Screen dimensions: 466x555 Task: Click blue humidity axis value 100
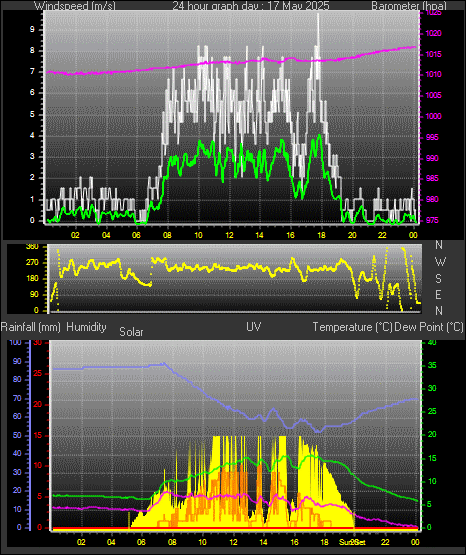[x=15, y=342]
